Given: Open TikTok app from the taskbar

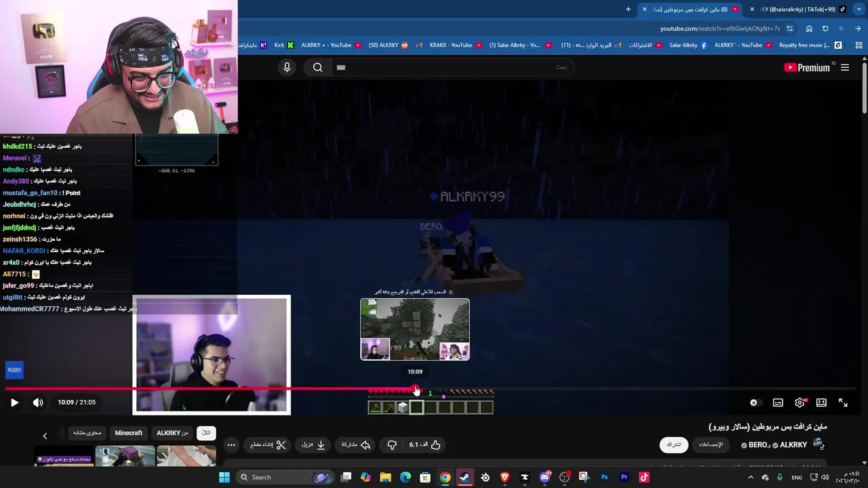Looking at the screenshot, I should [644, 477].
